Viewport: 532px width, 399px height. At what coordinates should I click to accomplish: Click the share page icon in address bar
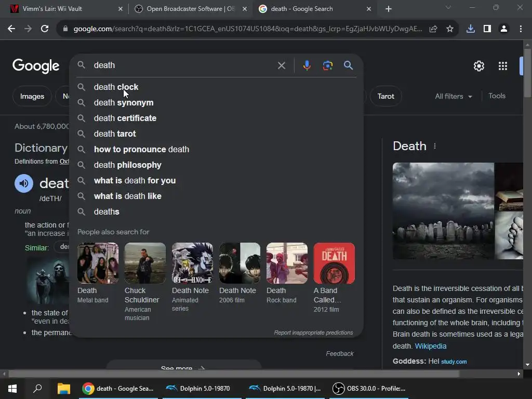point(433,29)
